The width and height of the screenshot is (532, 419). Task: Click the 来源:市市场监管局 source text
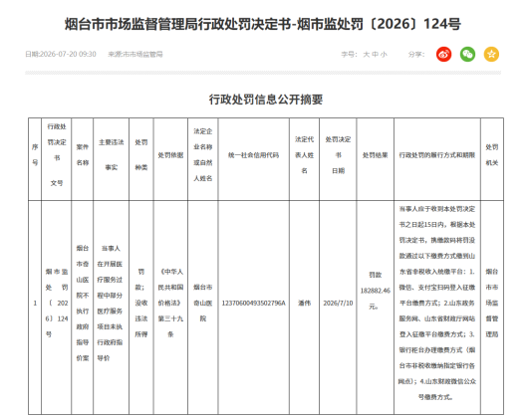135,54
